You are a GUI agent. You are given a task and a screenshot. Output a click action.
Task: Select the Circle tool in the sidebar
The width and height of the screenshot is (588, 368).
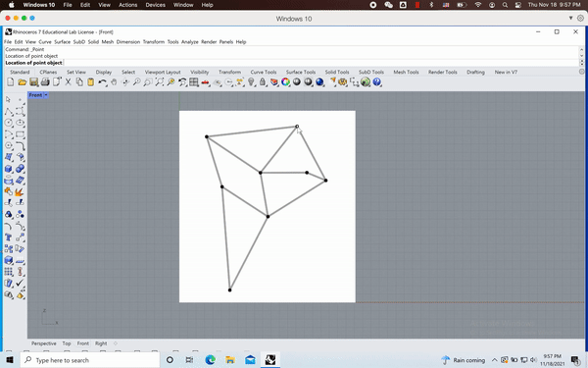pyautogui.click(x=8, y=123)
